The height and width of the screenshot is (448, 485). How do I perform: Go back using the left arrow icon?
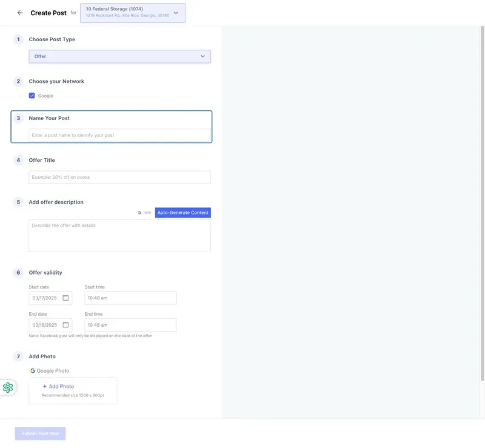[x=20, y=13]
